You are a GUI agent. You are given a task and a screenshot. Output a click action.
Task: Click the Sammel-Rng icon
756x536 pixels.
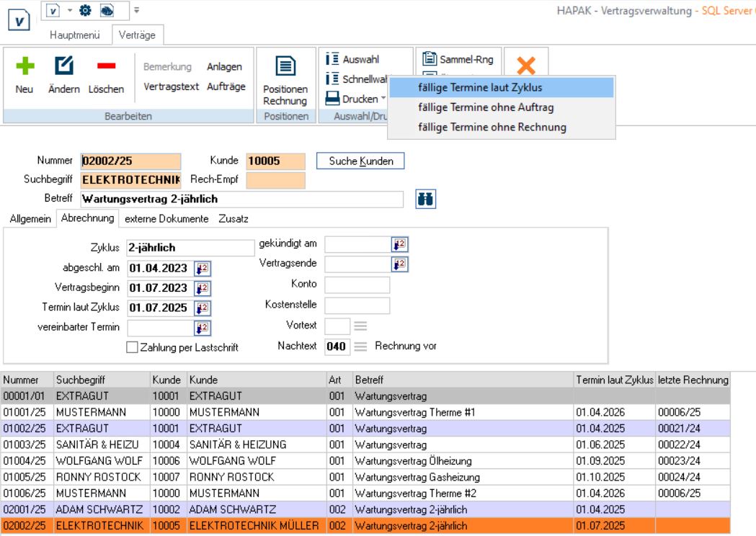point(430,59)
